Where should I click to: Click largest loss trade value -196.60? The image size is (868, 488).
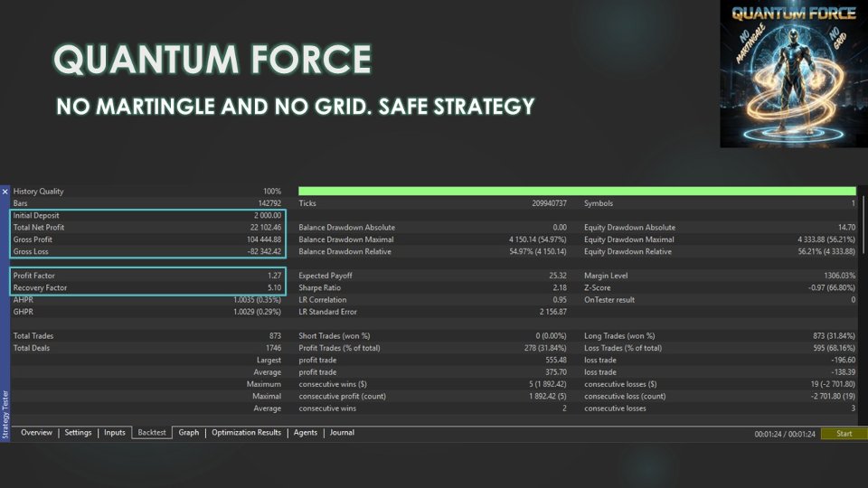[x=844, y=361]
